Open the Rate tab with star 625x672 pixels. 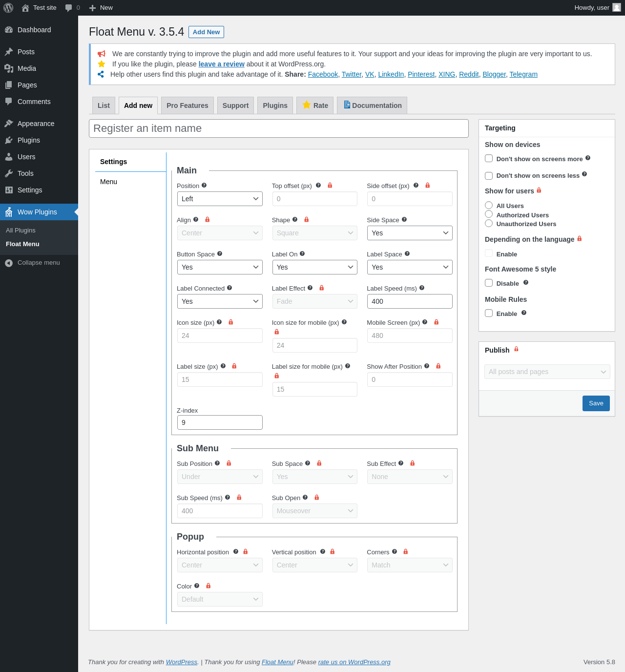(315, 105)
